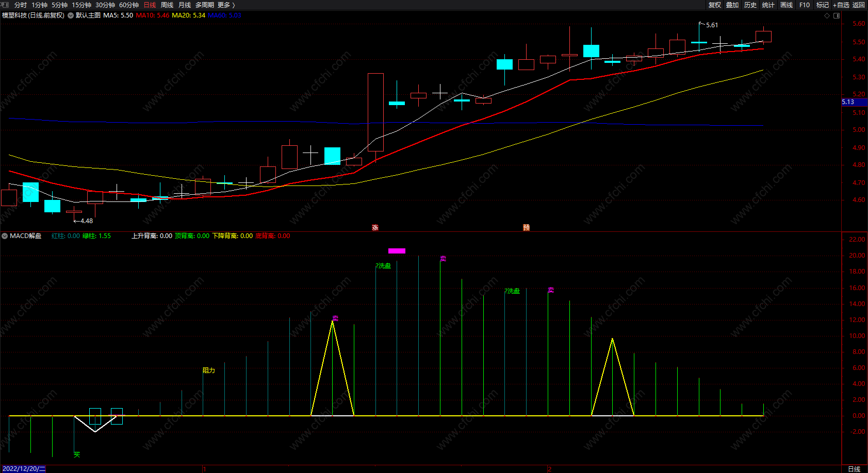This screenshot has width=868, height=473.
Task: Click the 标记 mark button
Action: pos(823,5)
